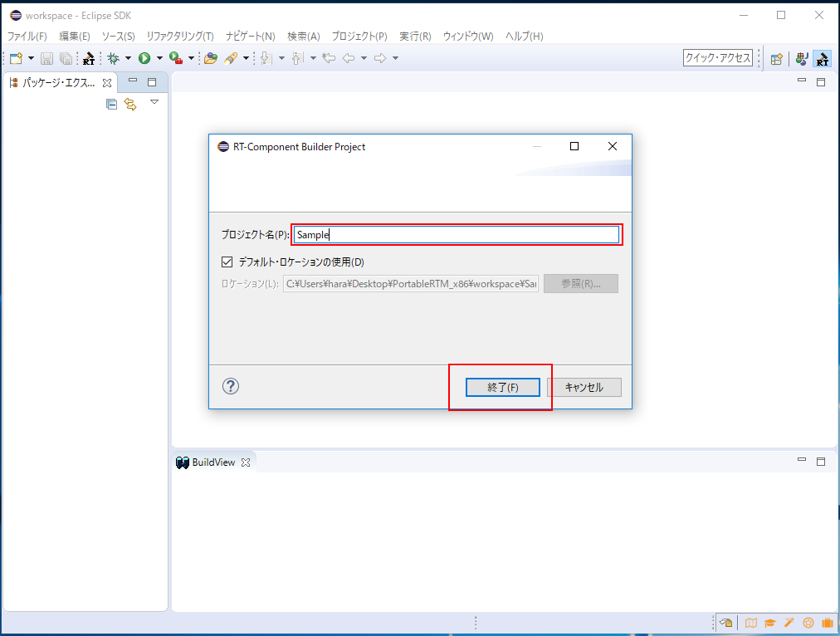Click the キャンセル button
Screen dimensions: 840x636
[584, 388]
